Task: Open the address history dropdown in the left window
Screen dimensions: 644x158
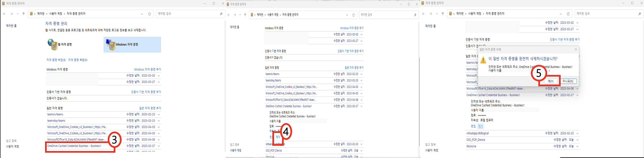Action: [x=142, y=14]
